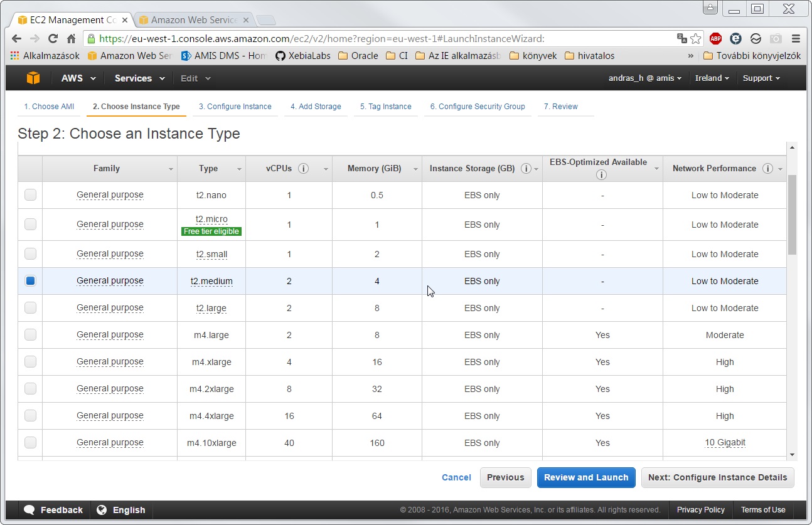This screenshot has width=812, height=525.
Task: Click the Instance Storage info icon
Action: point(526,169)
